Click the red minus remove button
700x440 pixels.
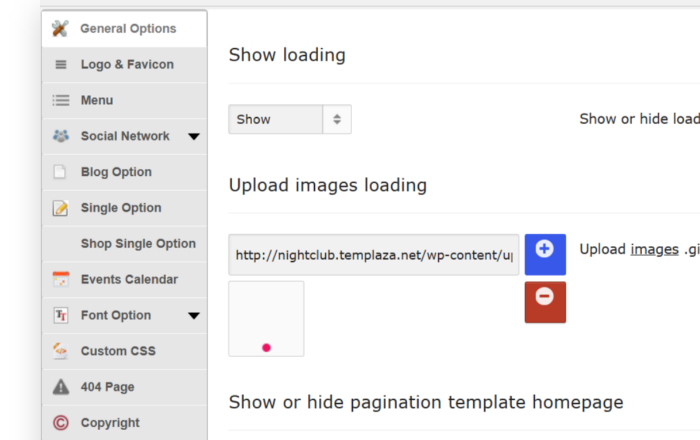(545, 302)
